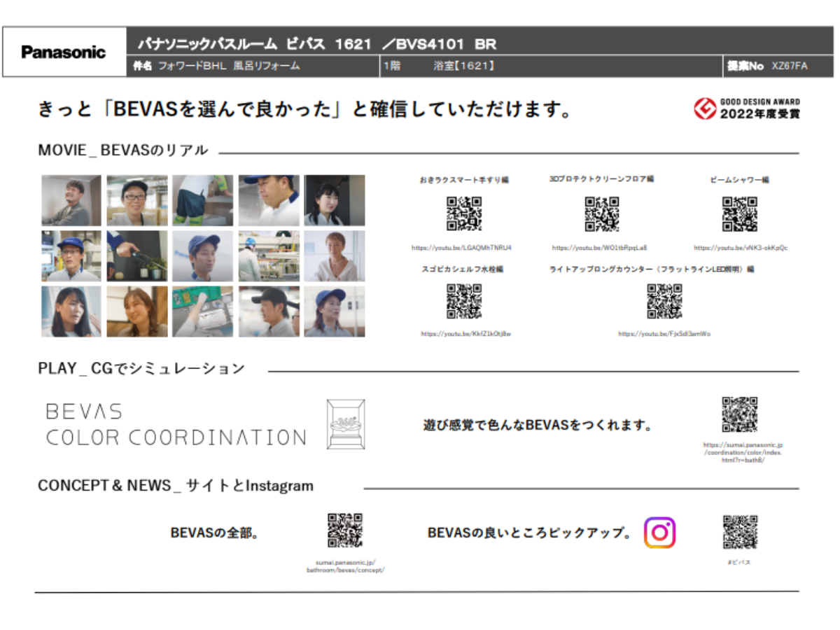
Task: Open the youtu.be/vNK3-okKpQc link
Action: coord(741,248)
